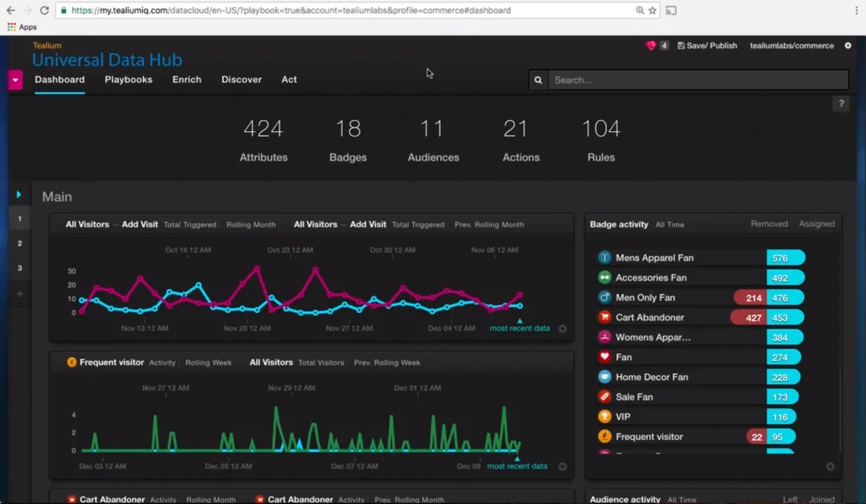Expand the sidebar with the blue arrow
The height and width of the screenshot is (504, 866).
(x=19, y=194)
